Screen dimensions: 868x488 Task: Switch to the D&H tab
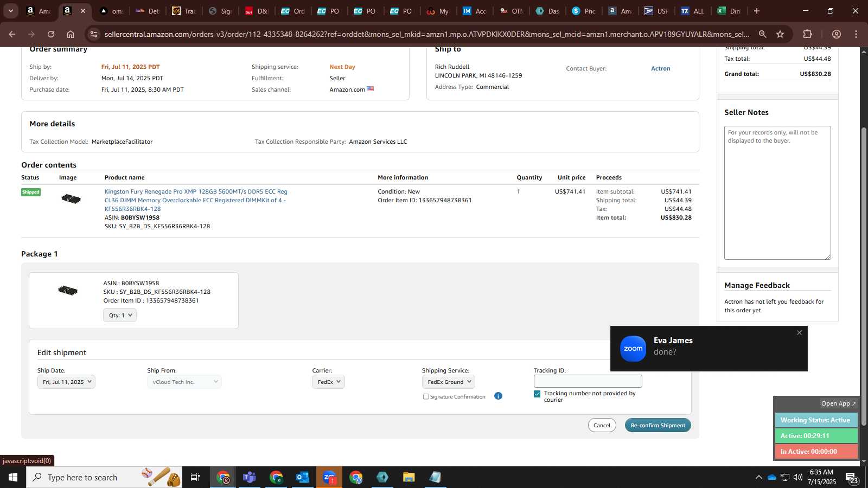point(256,11)
